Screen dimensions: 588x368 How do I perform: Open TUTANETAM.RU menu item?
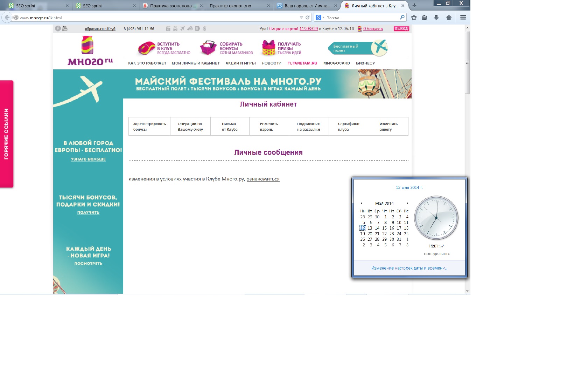tap(302, 63)
